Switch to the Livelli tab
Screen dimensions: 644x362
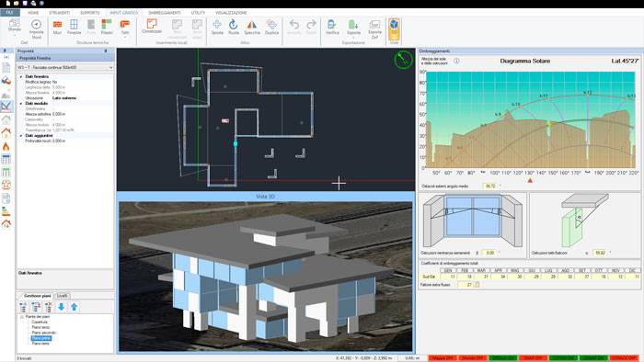[x=62, y=296]
